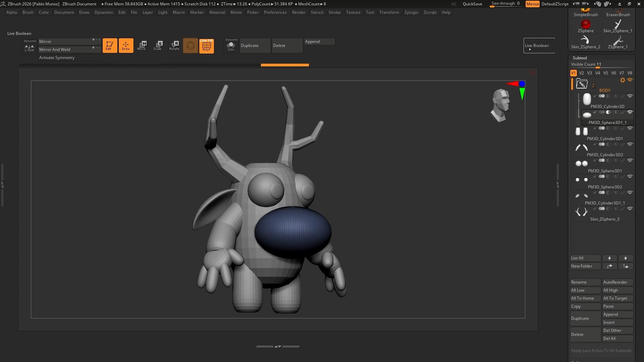This screenshot has height=362, width=644.
Task: Open the folder settings gear
Action: pos(623,80)
